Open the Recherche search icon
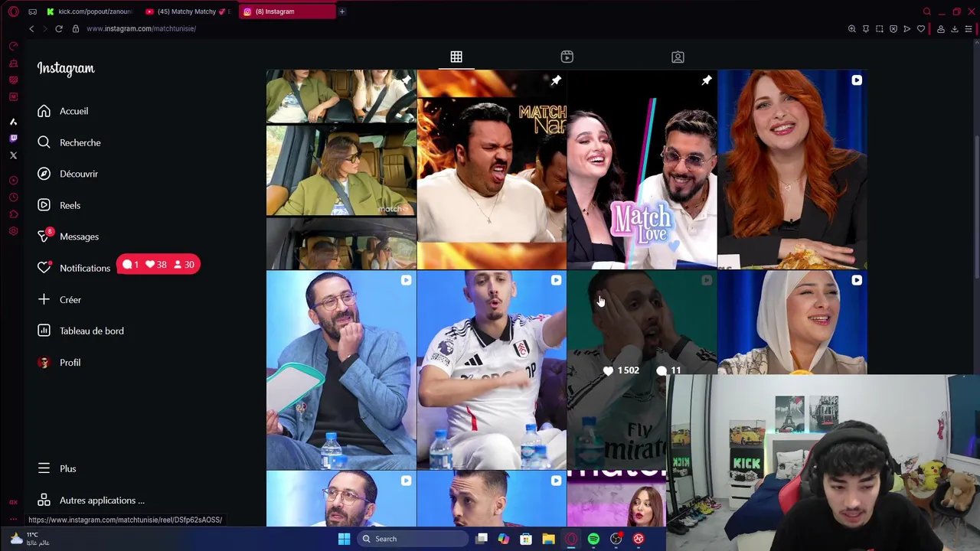 click(x=44, y=142)
